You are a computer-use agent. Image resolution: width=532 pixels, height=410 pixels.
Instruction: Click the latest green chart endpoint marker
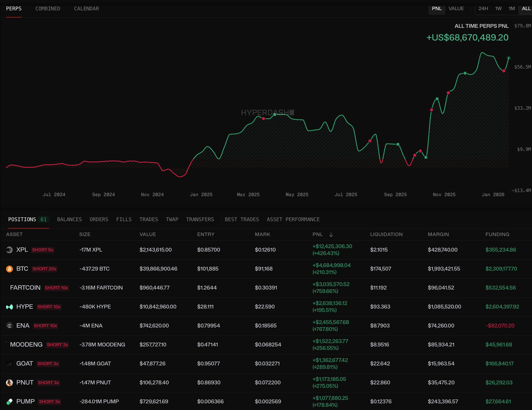(x=509, y=58)
